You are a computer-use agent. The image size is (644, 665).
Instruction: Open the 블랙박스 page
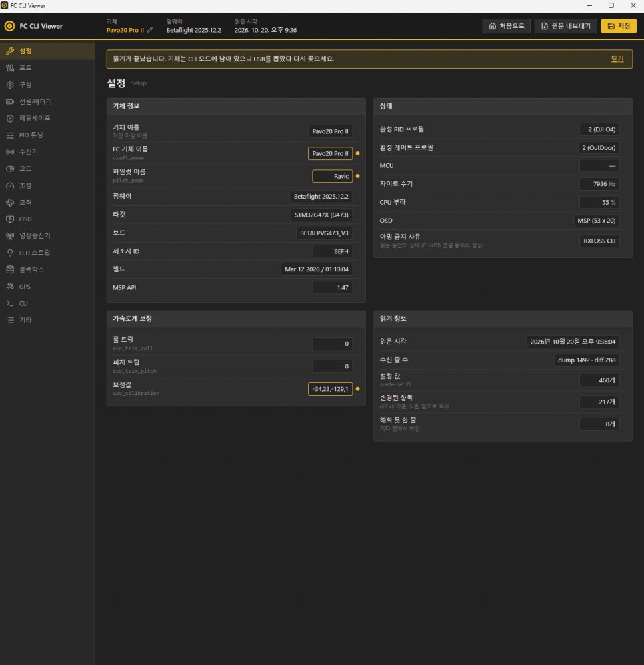coord(47,269)
